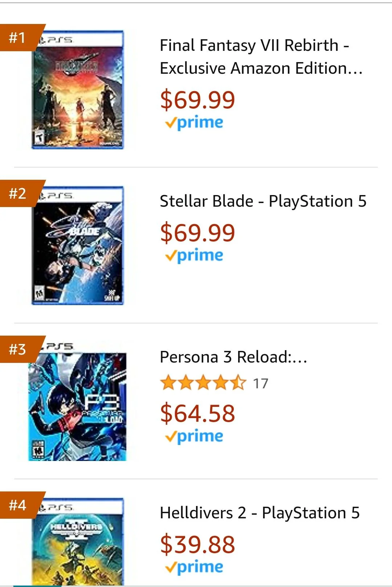Open the Stellar Blade - PlayStation 5 title
Image resolution: width=392 pixels, height=587 pixels.
pyautogui.click(x=263, y=201)
